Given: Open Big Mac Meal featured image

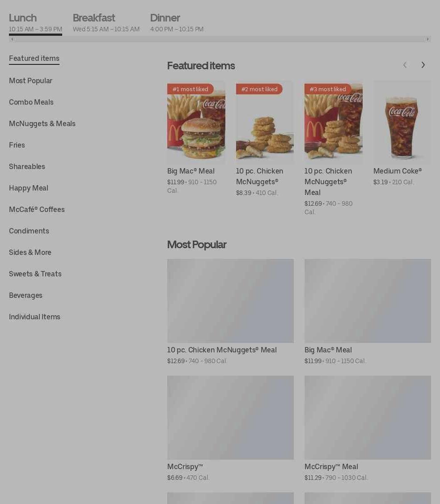Looking at the screenshot, I should (196, 122).
